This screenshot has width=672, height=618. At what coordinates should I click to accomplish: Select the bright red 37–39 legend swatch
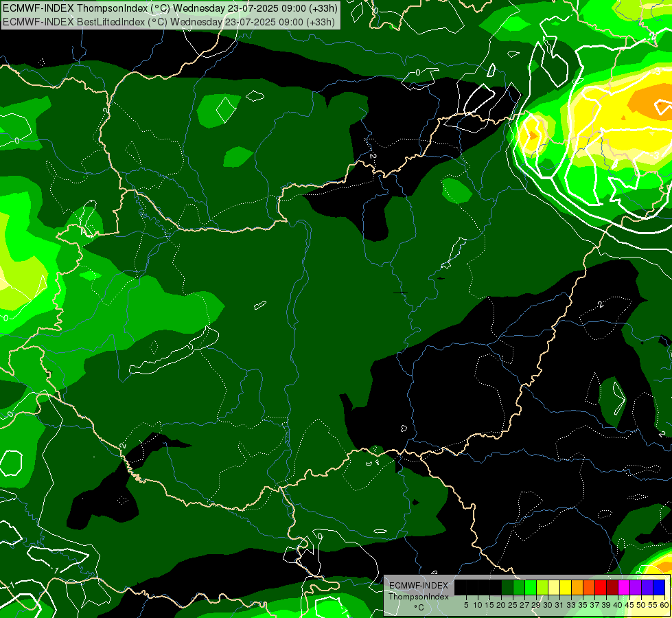tap(601, 587)
